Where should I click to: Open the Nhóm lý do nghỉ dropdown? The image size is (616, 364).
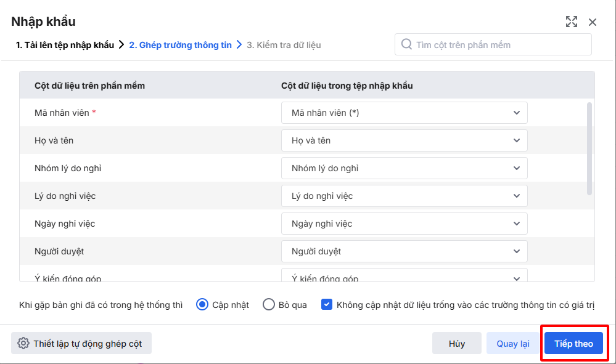tap(404, 168)
